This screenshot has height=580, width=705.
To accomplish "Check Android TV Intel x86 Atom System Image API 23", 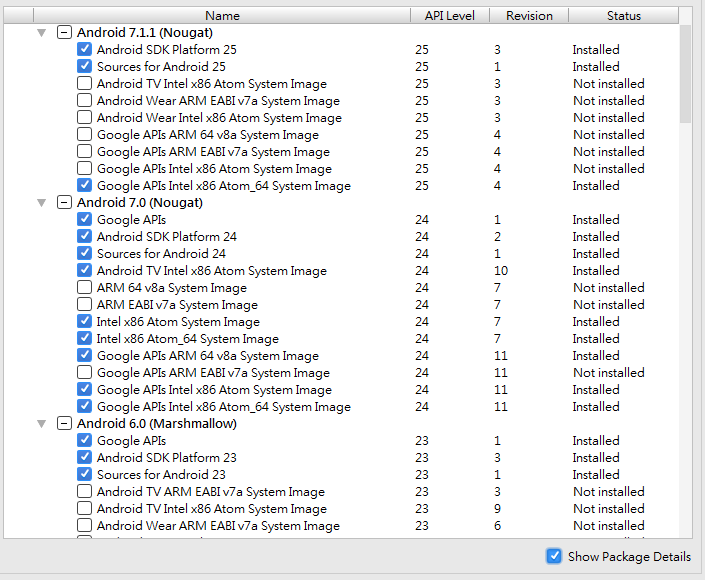I will point(85,509).
